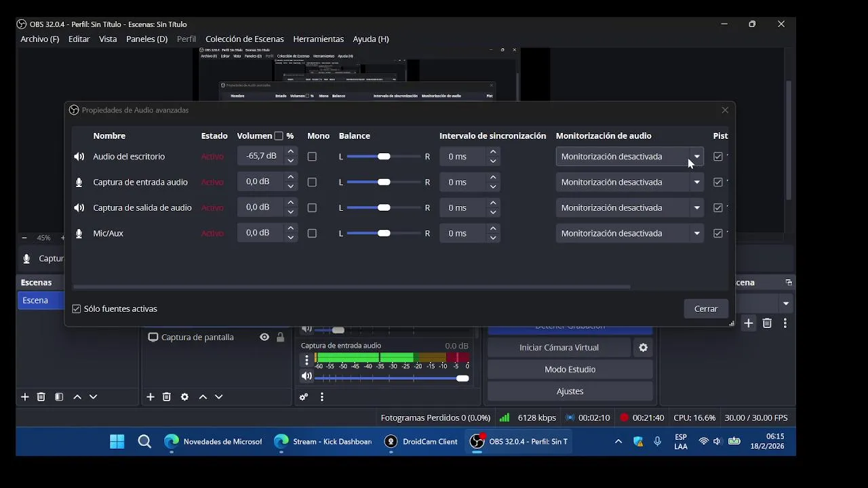Image resolution: width=868 pixels, height=488 pixels.
Task: Move source up in the sources panel
Action: click(203, 397)
